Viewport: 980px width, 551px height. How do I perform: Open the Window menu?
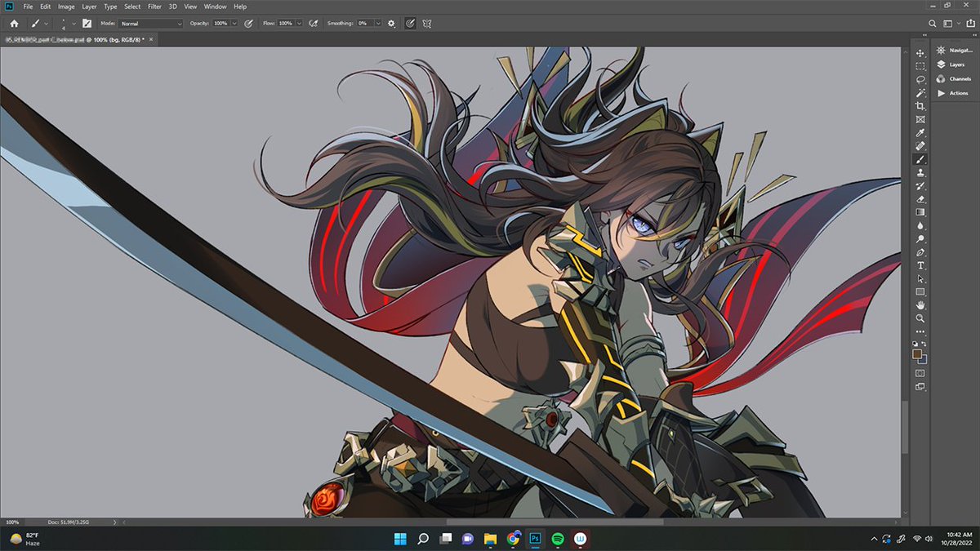216,7
